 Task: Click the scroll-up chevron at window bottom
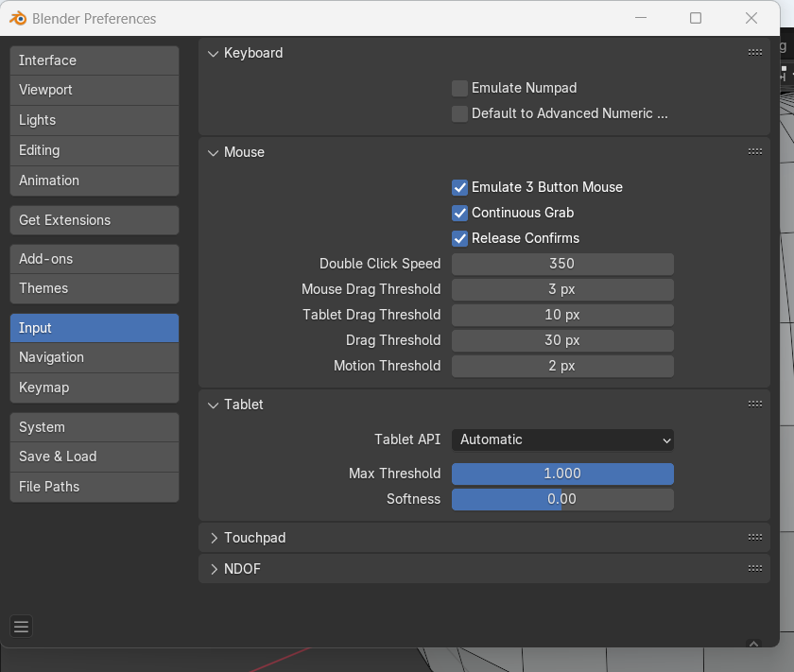[x=753, y=644]
